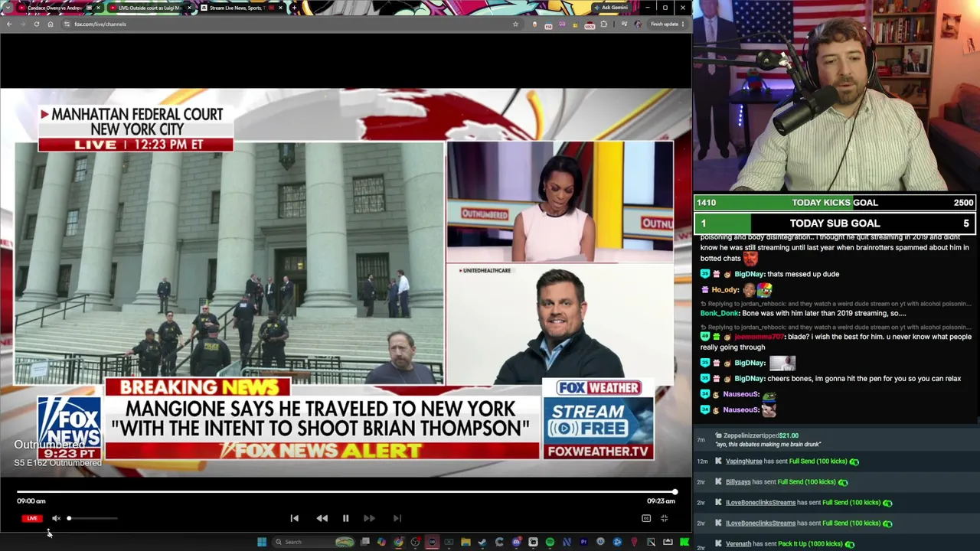The height and width of the screenshot is (551, 980).
Task: Open the Chrome three-dot menu
Action: pos(682,24)
